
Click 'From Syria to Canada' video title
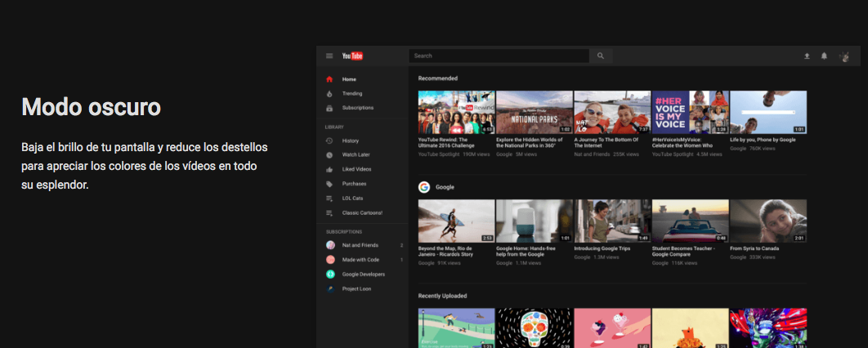click(754, 248)
